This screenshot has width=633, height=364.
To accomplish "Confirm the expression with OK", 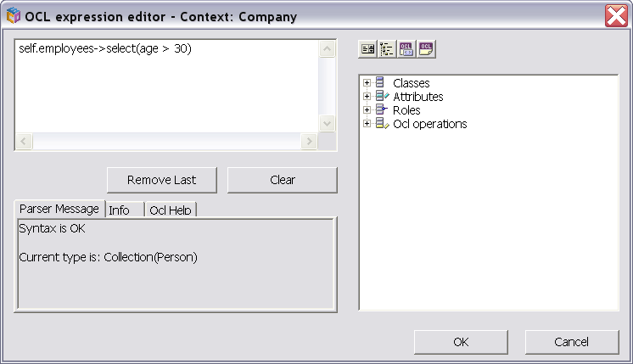I will coord(461,342).
